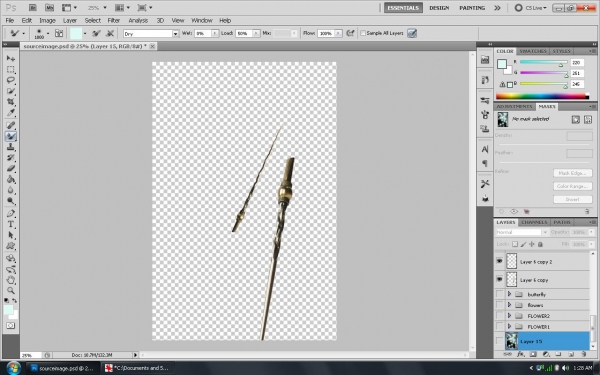Select the Crop tool

coord(11,102)
